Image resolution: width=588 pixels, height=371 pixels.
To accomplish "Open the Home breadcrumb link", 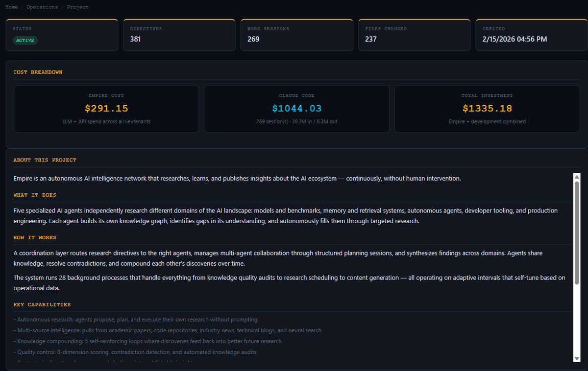I will tap(11, 7).
